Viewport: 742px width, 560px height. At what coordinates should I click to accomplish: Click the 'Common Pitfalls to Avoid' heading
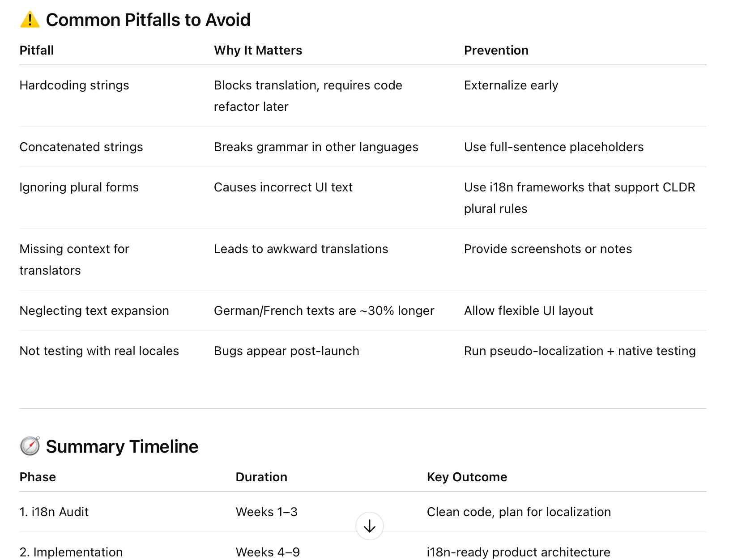pos(148,20)
